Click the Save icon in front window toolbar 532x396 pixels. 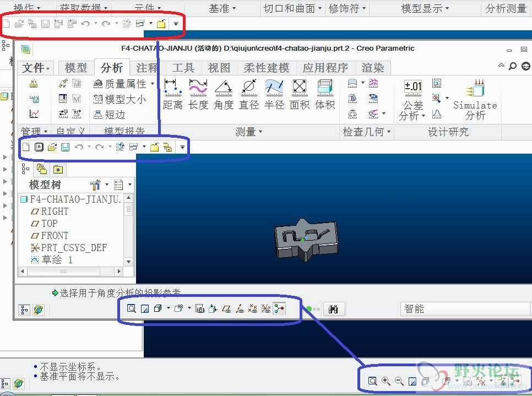(65, 147)
